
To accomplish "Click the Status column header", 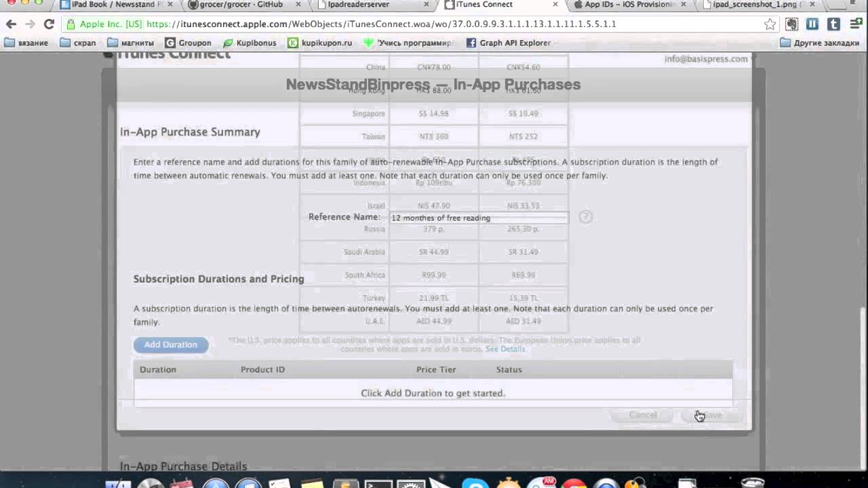I will click(x=509, y=369).
